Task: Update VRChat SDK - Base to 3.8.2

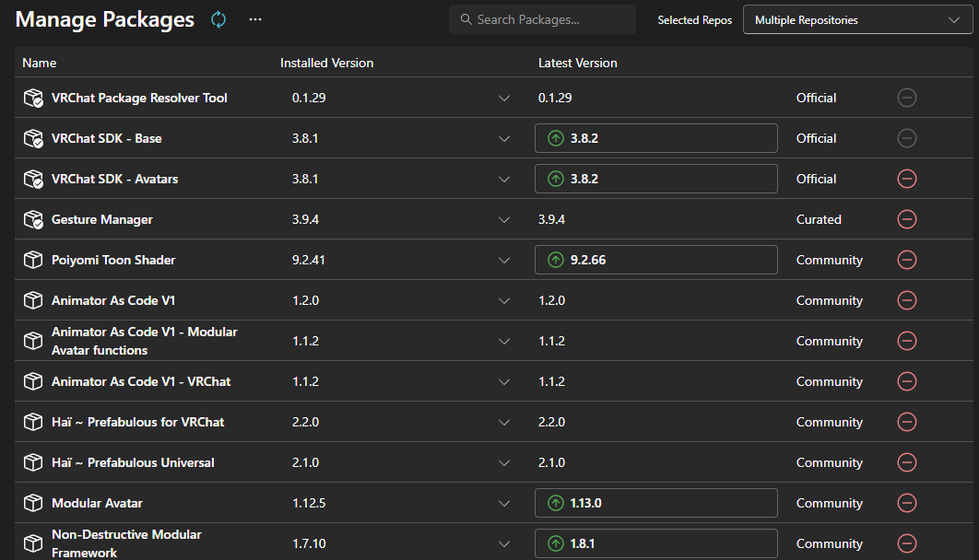Action: point(656,138)
